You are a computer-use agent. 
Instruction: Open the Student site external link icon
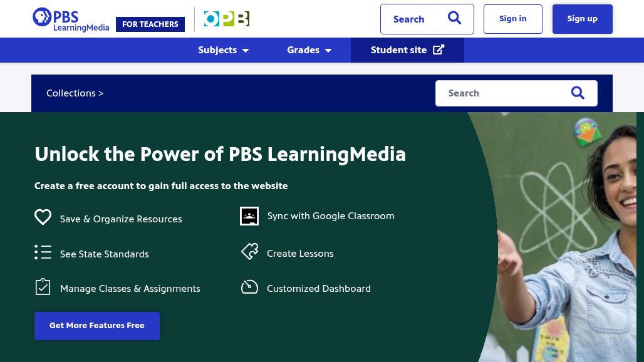[x=439, y=50]
